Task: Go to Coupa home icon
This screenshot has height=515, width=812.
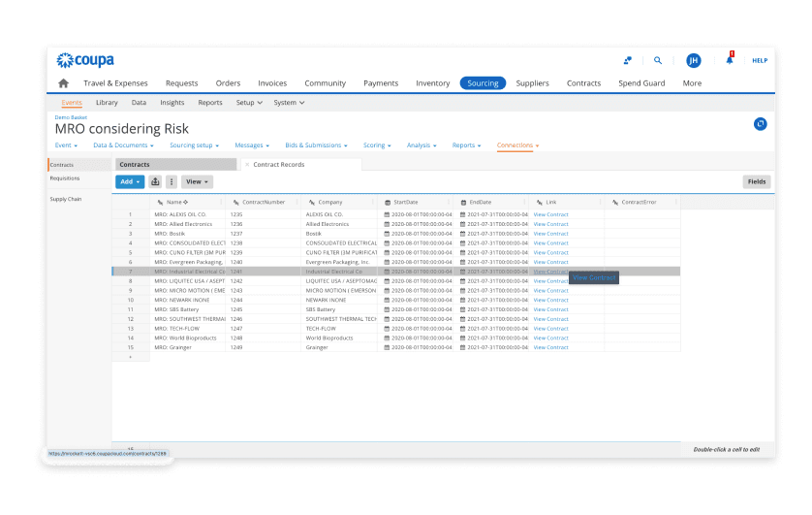Action: (x=64, y=83)
